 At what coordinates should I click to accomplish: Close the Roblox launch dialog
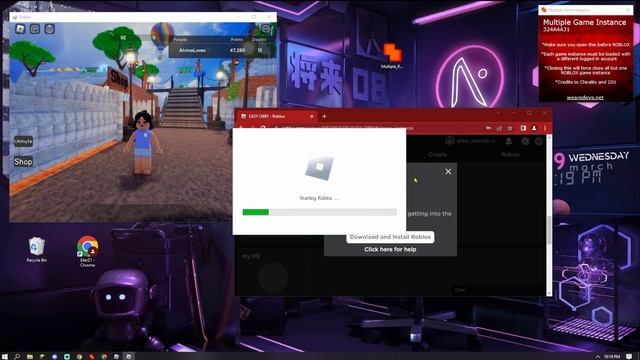448,171
